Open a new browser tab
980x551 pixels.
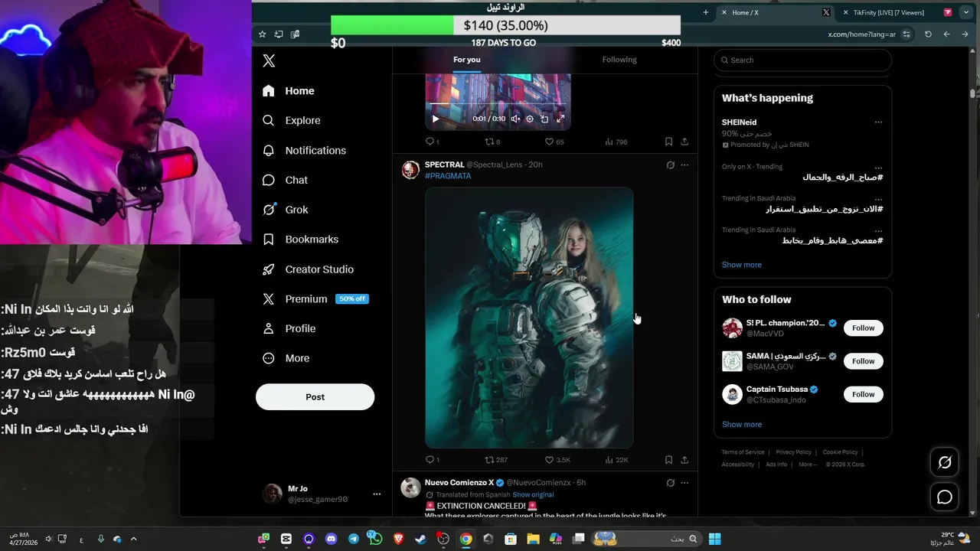pyautogui.click(x=706, y=12)
